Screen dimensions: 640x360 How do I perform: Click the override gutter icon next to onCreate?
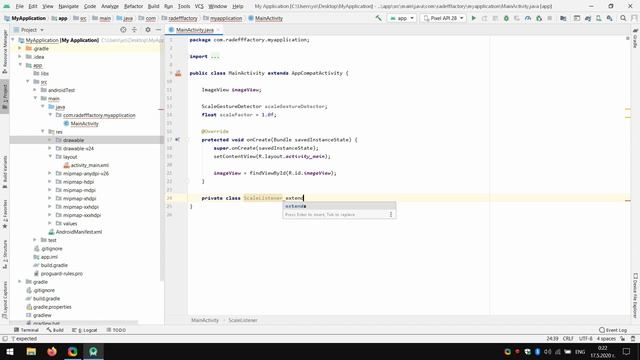click(x=178, y=140)
